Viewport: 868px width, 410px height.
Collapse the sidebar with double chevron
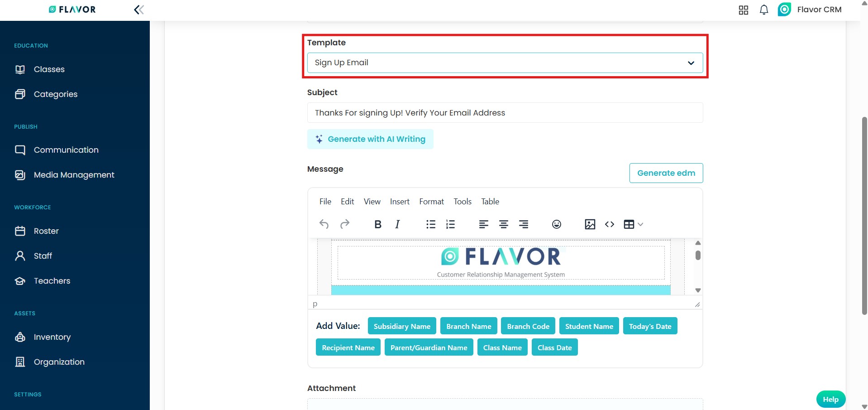pos(139,10)
